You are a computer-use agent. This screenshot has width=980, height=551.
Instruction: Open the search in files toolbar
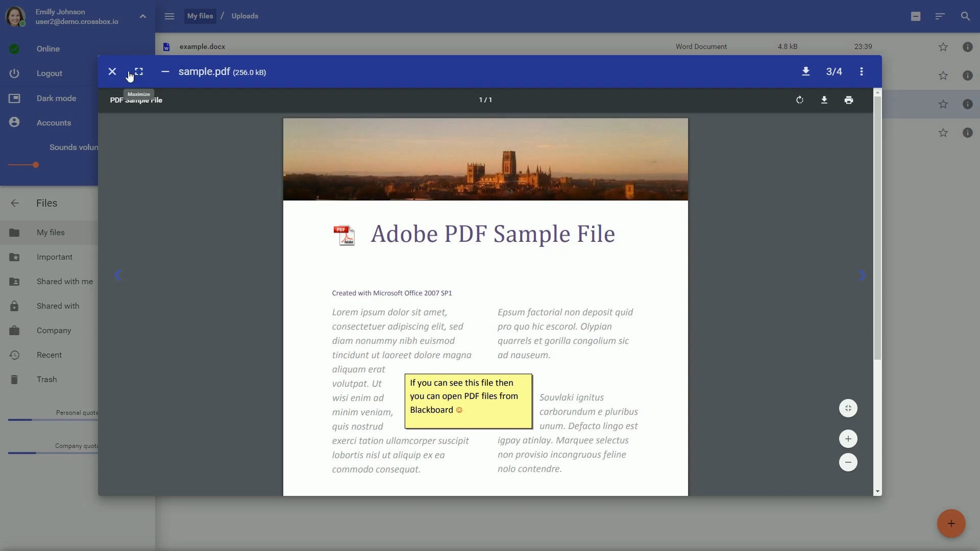coord(965,16)
